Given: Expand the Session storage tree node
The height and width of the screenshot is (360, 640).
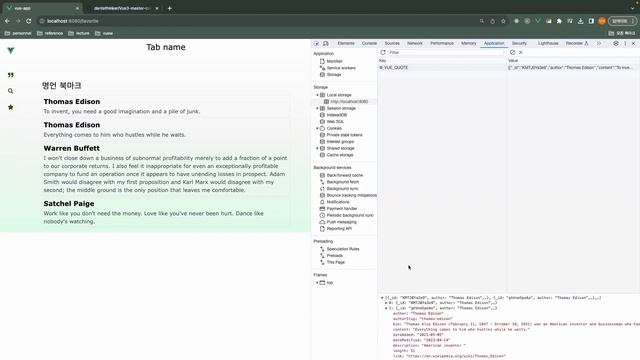Looking at the screenshot, I should point(317,108).
